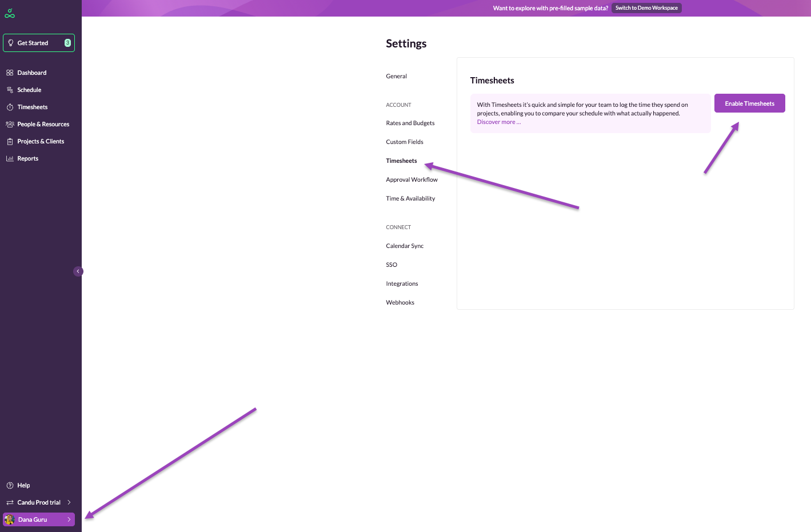Click the Help question mark icon
This screenshot has width=811, height=532.
click(x=10, y=486)
